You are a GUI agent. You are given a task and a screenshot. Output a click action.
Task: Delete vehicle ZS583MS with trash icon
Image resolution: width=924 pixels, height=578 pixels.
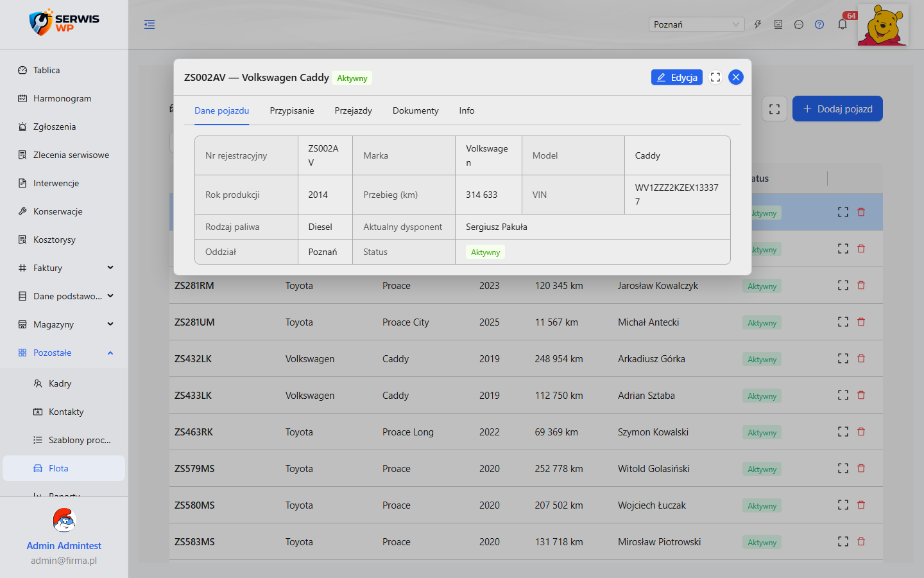click(861, 541)
